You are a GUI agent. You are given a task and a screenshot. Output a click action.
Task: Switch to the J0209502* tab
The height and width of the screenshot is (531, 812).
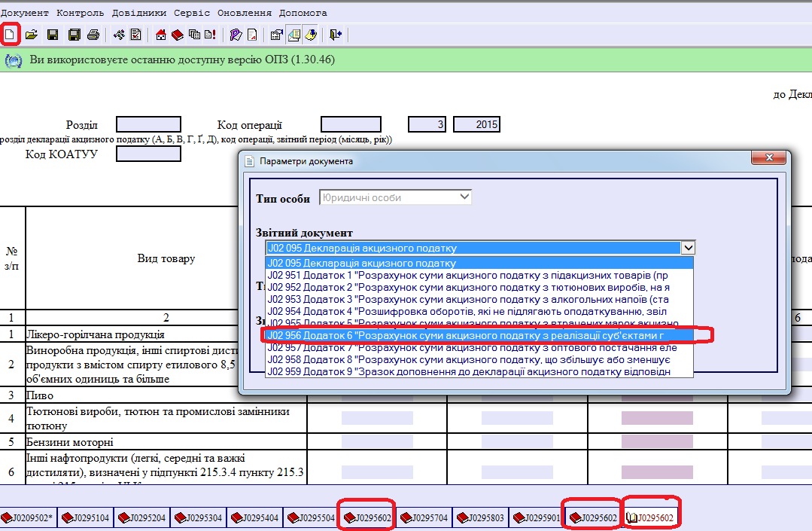pyautogui.click(x=28, y=517)
